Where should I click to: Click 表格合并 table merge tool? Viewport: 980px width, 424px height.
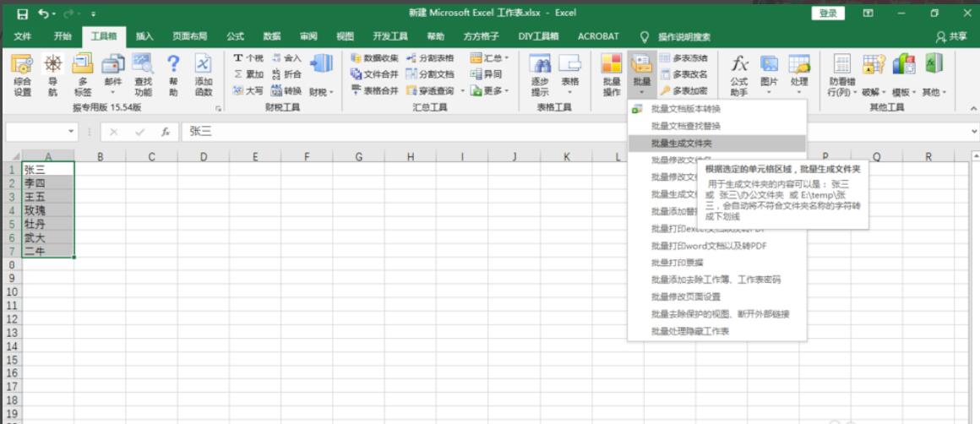click(375, 90)
